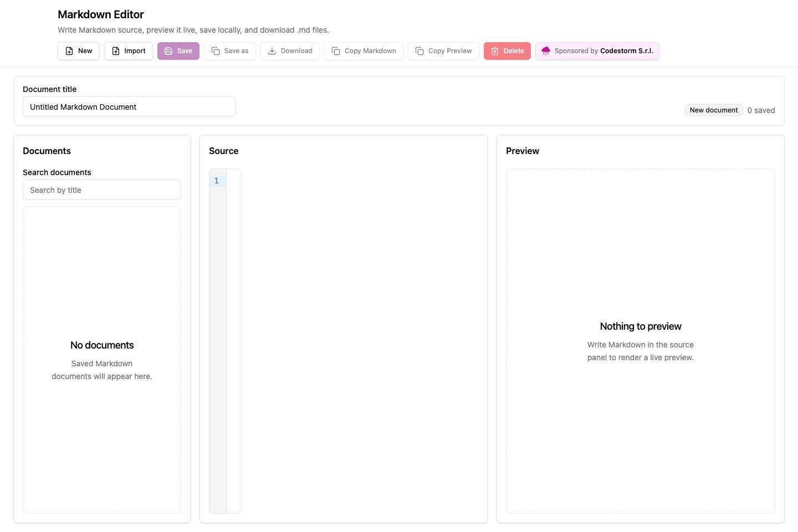The width and height of the screenshot is (798, 532).
Task: Click the Nothing to preview message
Action: point(641,326)
